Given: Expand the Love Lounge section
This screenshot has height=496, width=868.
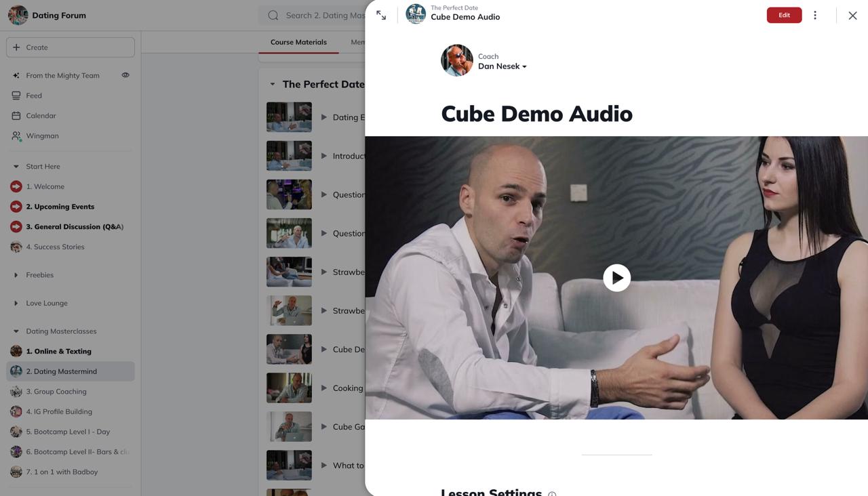Looking at the screenshot, I should point(16,303).
